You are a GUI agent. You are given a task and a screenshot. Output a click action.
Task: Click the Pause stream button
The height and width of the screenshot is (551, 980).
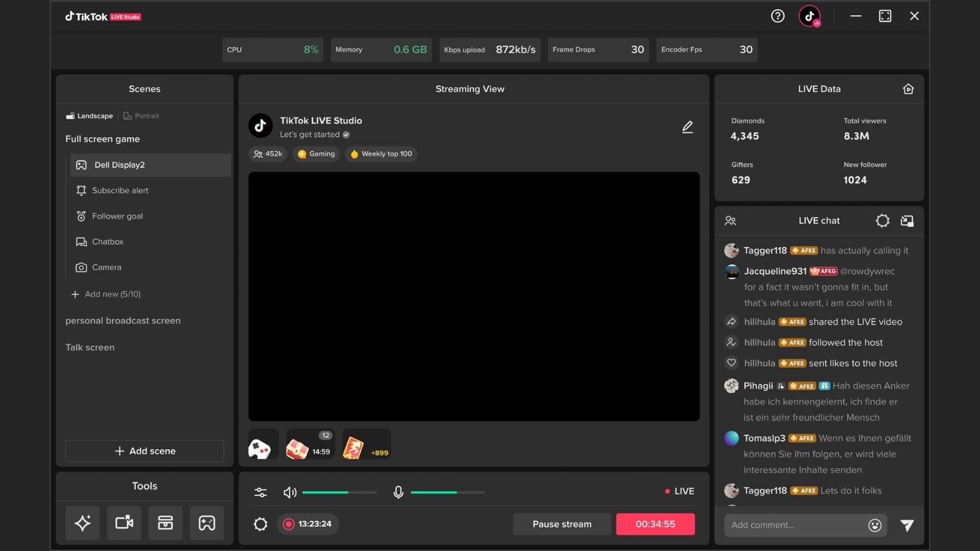coord(562,524)
